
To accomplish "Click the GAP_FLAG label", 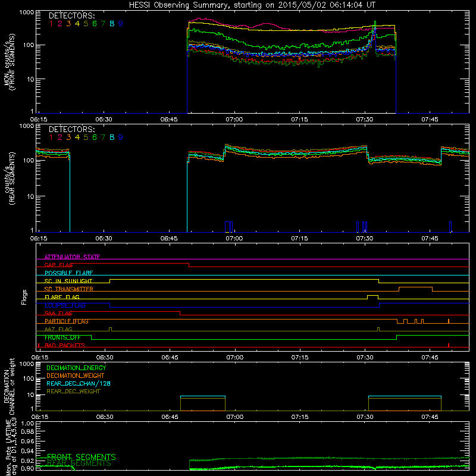I will [x=59, y=265].
